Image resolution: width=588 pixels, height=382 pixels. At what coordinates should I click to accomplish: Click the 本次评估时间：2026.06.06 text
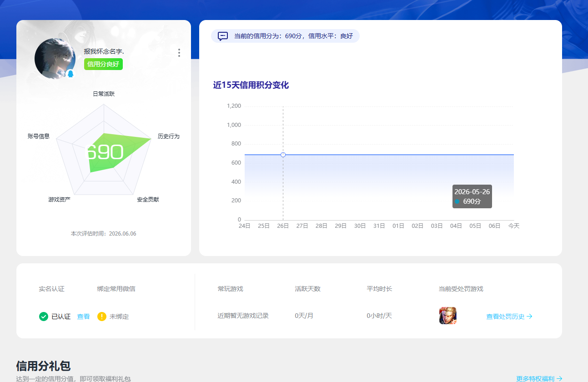tap(104, 233)
